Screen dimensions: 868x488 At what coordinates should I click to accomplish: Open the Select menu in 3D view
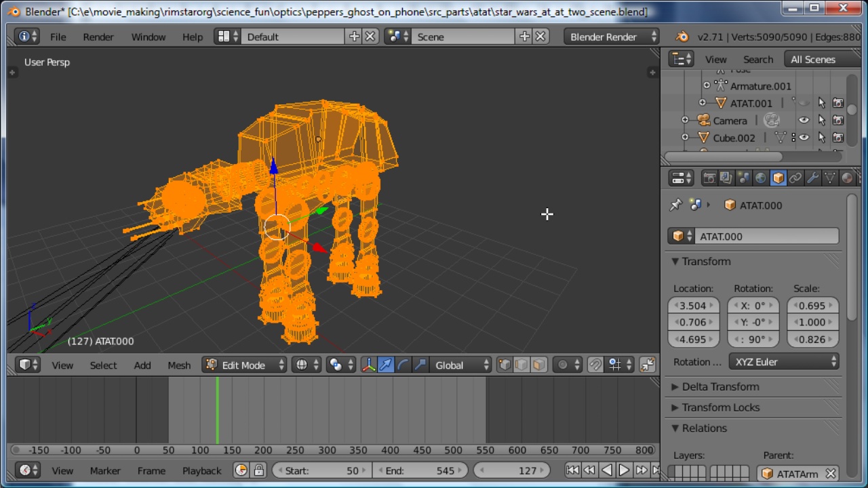click(103, 365)
